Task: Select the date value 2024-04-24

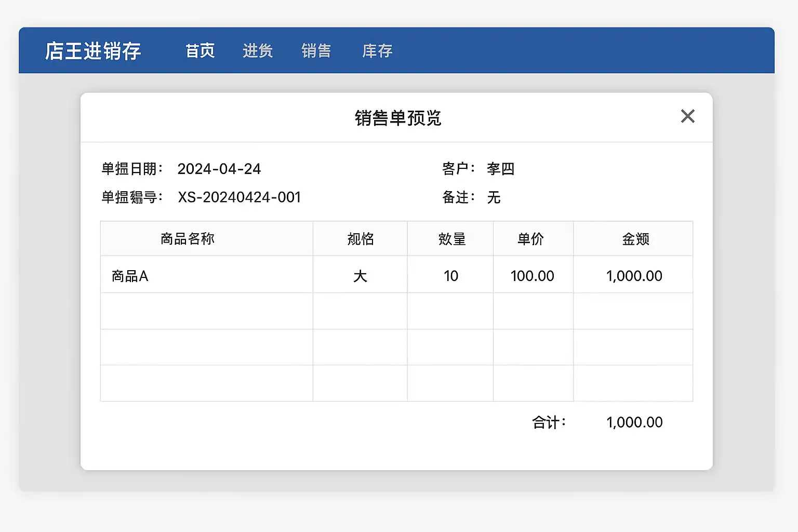Action: 219,169
